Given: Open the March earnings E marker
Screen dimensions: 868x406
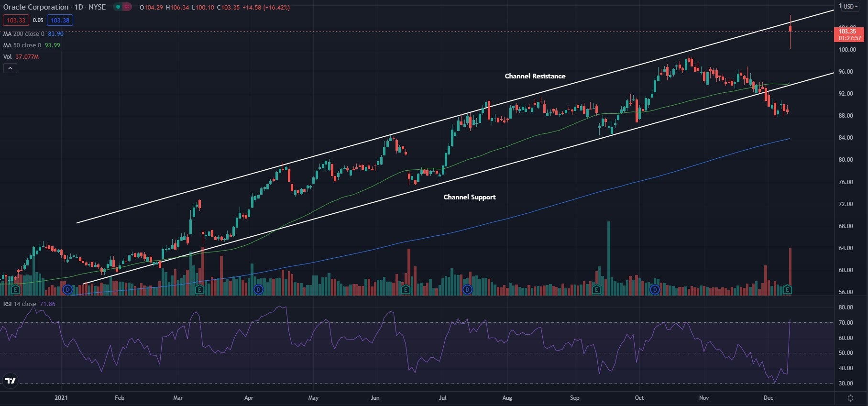Looking at the screenshot, I should (x=199, y=289).
